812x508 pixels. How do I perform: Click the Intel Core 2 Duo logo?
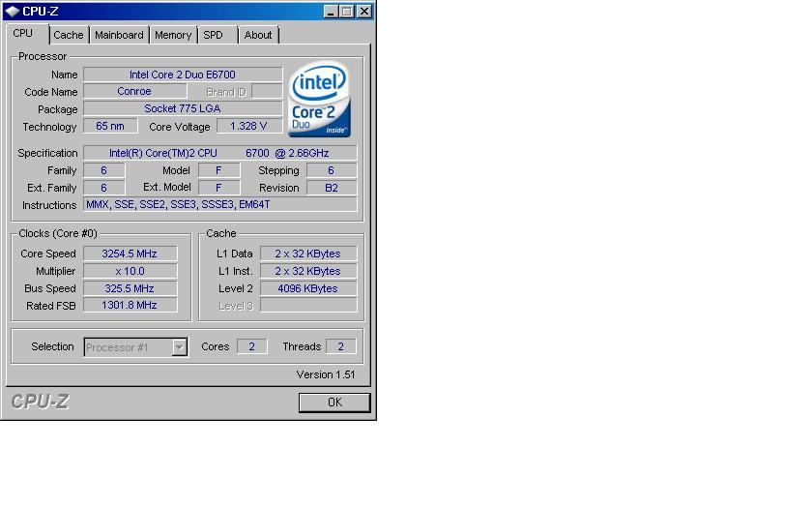point(320,100)
